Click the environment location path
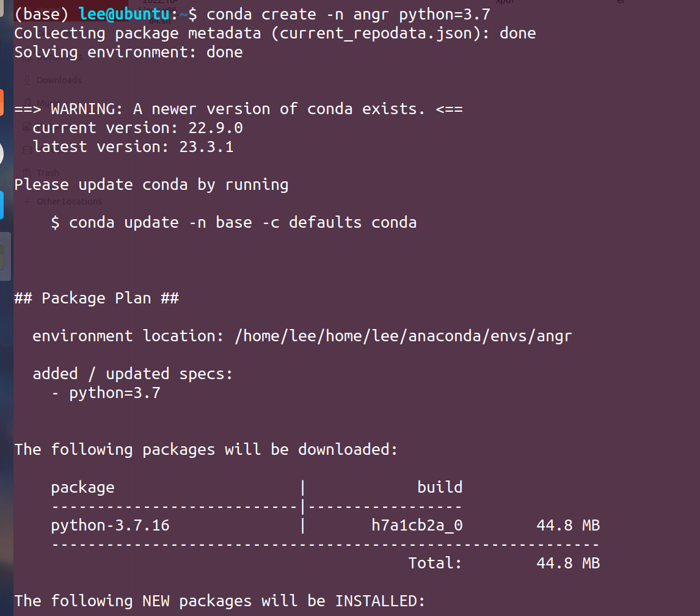The width and height of the screenshot is (700, 616). point(403,336)
